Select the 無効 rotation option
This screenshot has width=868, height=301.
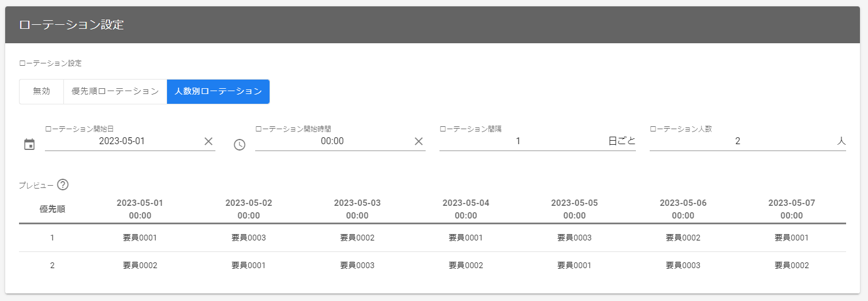coord(41,92)
